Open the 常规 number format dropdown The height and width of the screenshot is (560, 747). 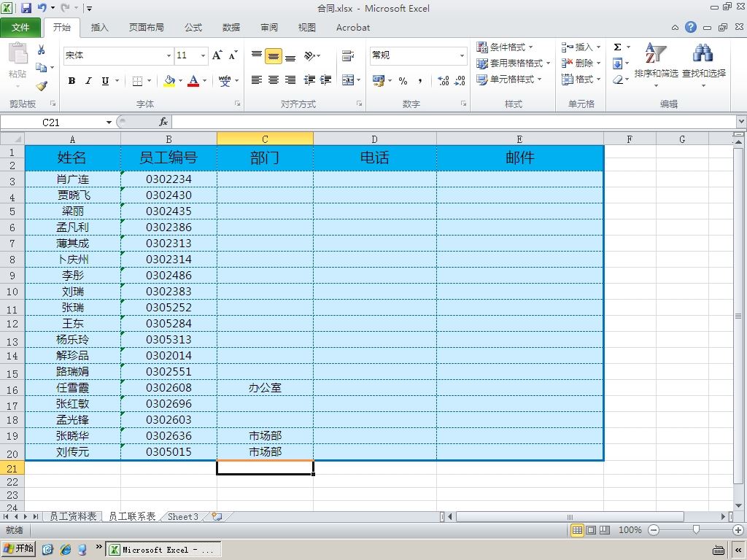point(462,55)
